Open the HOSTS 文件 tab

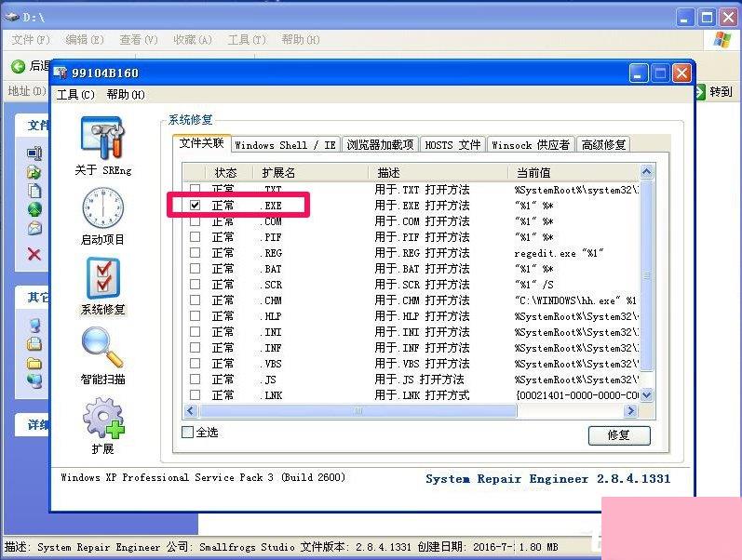point(452,145)
